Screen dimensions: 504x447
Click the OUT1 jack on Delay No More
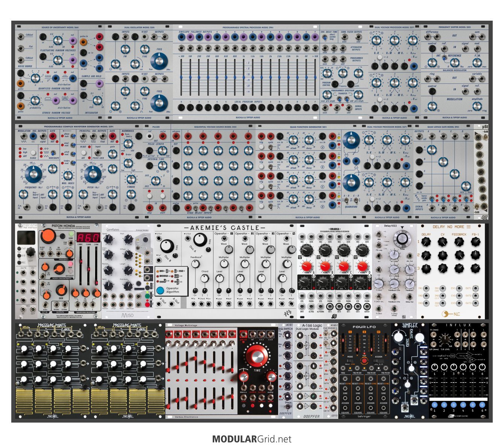point(476,288)
